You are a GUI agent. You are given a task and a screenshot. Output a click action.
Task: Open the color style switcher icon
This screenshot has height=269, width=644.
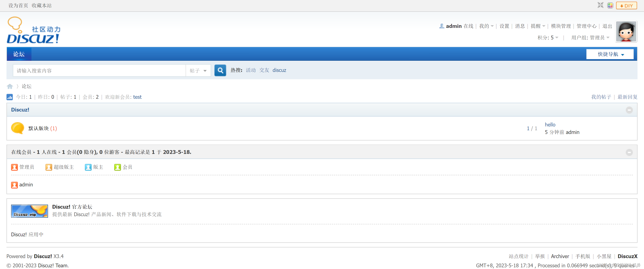tap(610, 5)
